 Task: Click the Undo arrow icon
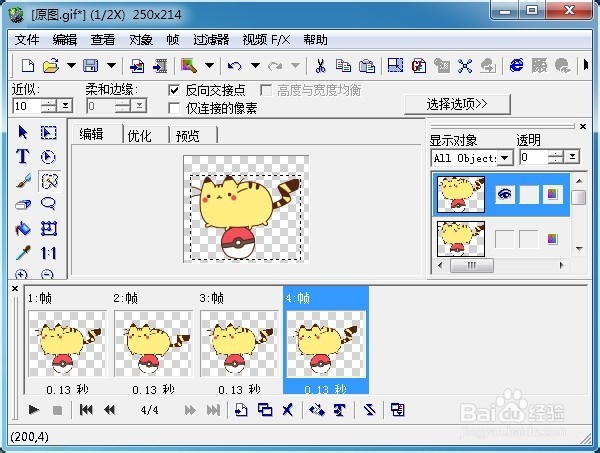(x=235, y=66)
